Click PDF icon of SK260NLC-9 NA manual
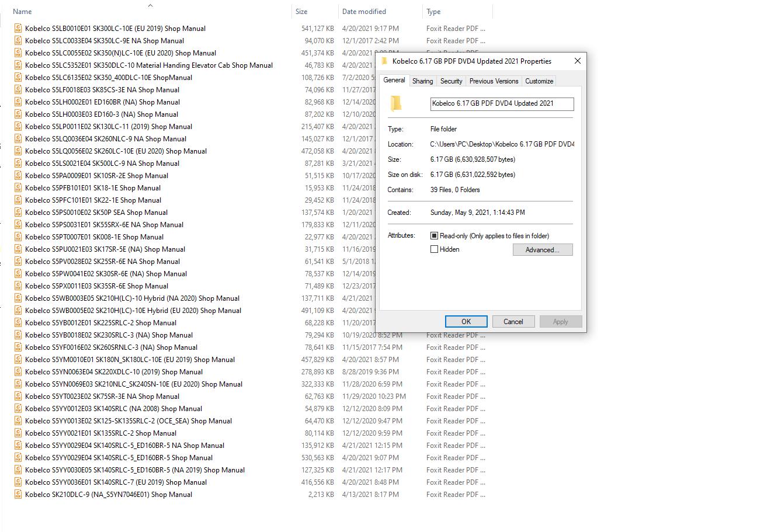 pos(18,138)
